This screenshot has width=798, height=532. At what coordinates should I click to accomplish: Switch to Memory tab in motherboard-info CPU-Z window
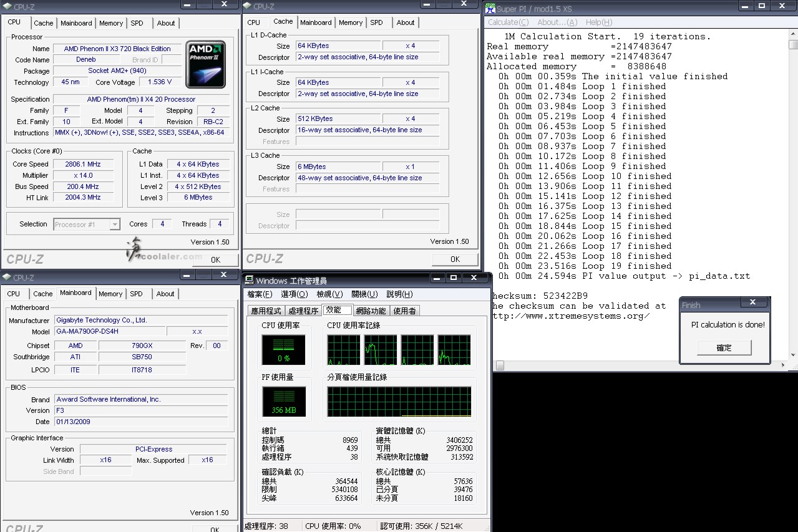pyautogui.click(x=110, y=294)
